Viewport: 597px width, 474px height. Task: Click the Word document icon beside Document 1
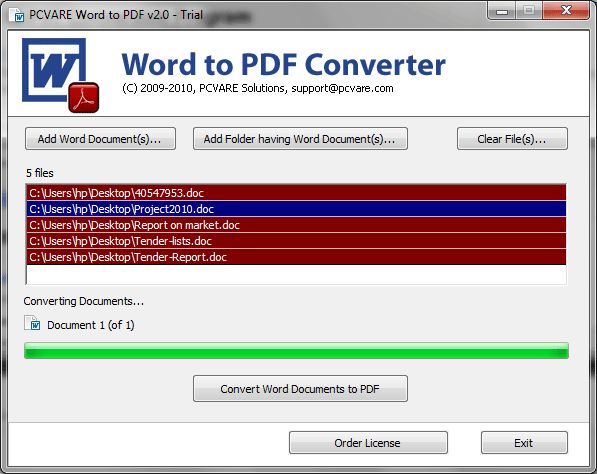pyautogui.click(x=32, y=323)
